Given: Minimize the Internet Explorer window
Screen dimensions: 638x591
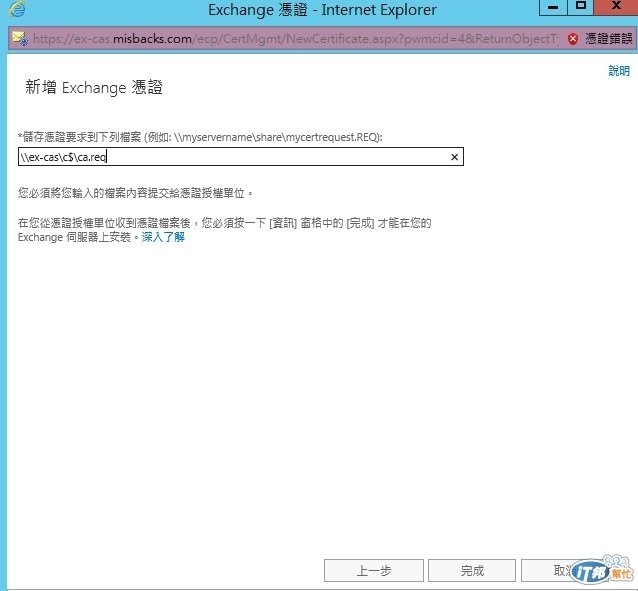Looking at the screenshot, I should click(x=553, y=7).
